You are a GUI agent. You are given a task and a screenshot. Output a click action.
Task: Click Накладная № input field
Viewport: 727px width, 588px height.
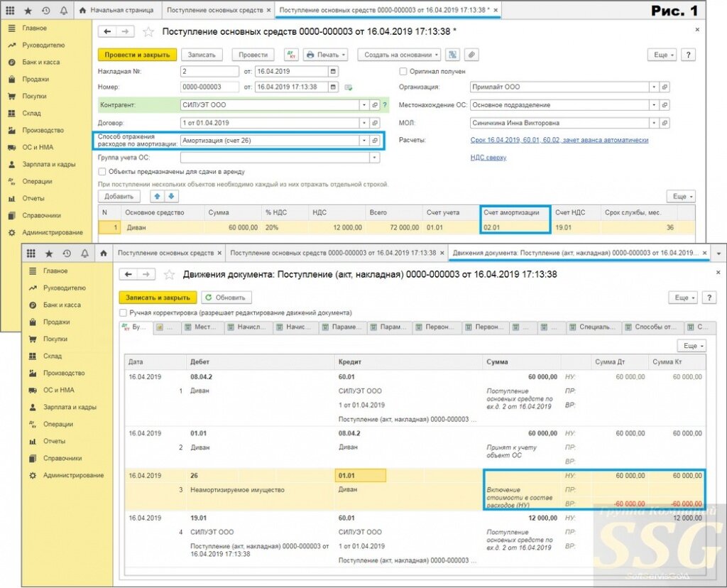coord(209,72)
